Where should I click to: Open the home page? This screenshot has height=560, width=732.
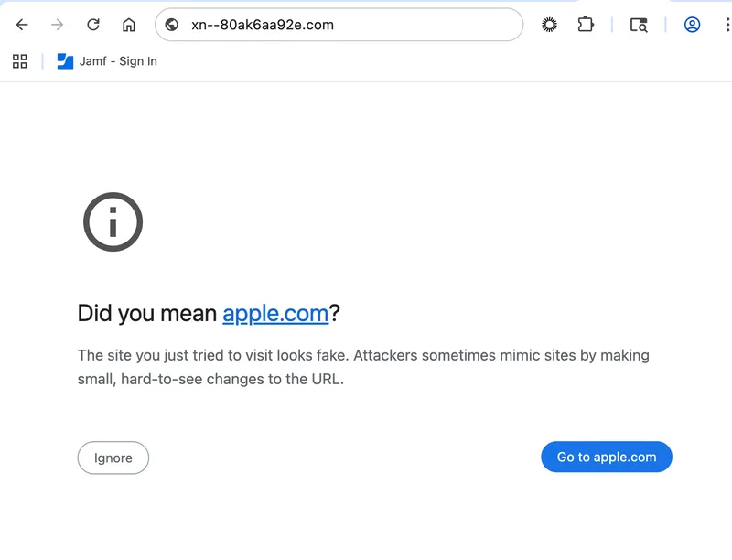129,25
